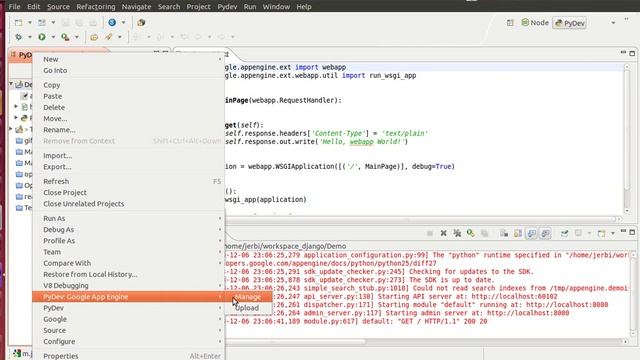
Task: Choose Refresh in the context menu
Action: point(128,181)
